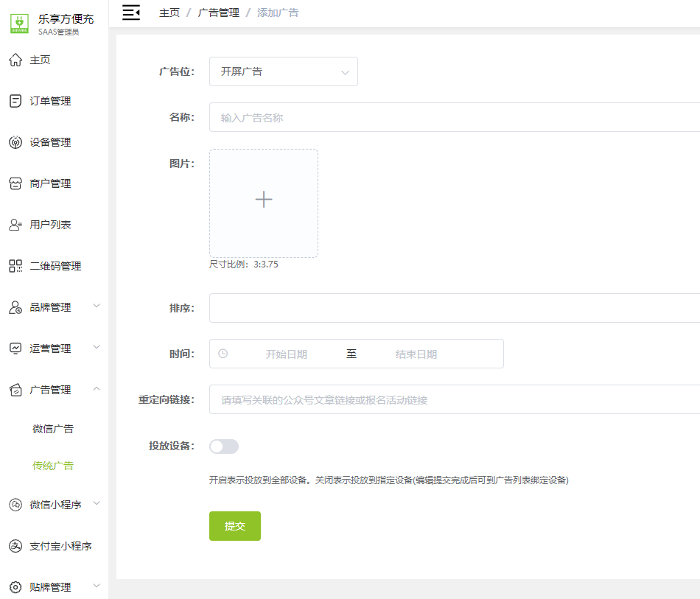
Task: Click the 乐享方便充 green plug logo
Action: pyautogui.click(x=19, y=24)
